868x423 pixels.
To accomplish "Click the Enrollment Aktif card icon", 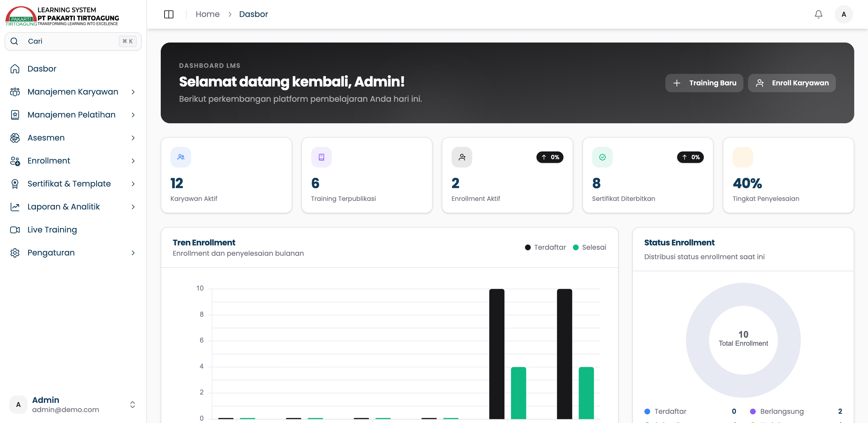I will click(462, 157).
